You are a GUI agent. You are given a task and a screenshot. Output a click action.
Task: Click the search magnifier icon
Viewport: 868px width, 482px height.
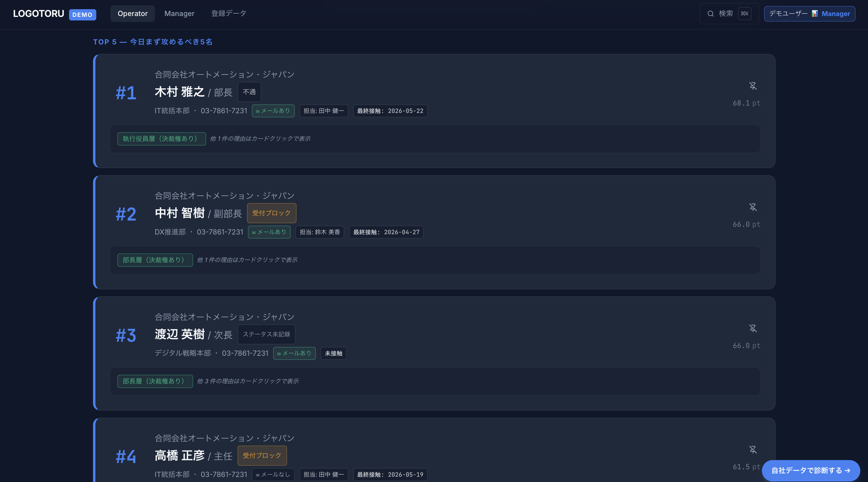click(710, 13)
